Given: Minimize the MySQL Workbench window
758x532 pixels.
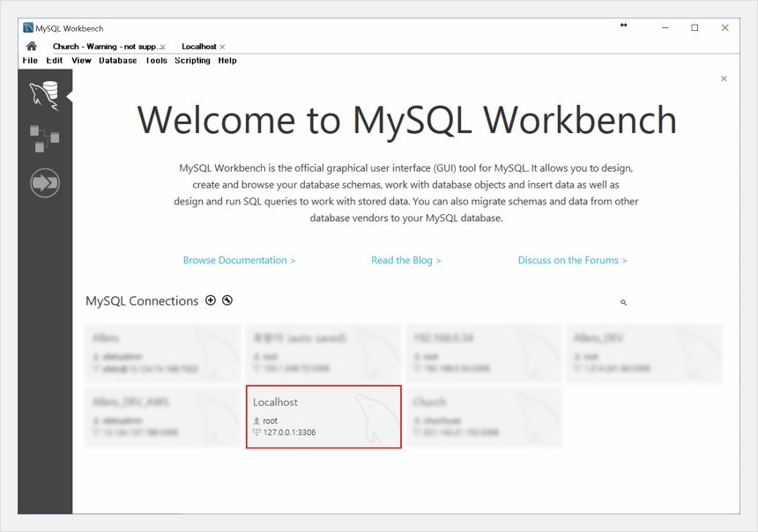Looking at the screenshot, I should point(665,27).
